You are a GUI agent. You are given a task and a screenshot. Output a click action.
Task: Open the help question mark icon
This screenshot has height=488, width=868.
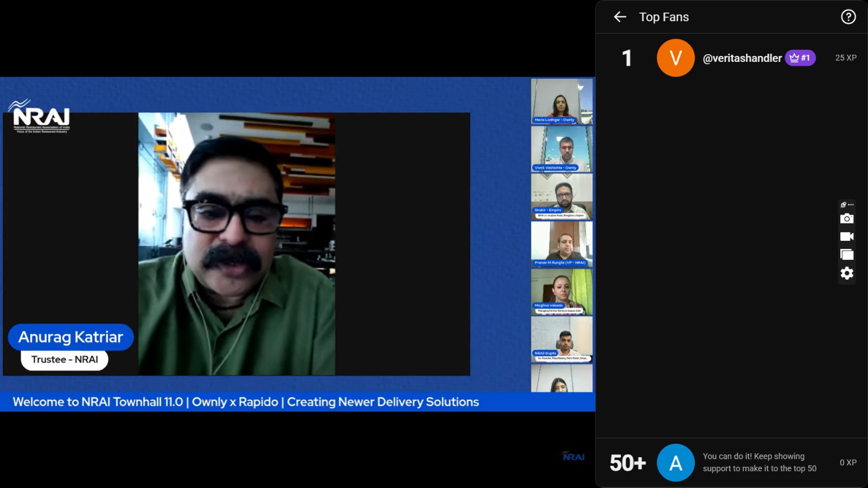coord(848,17)
